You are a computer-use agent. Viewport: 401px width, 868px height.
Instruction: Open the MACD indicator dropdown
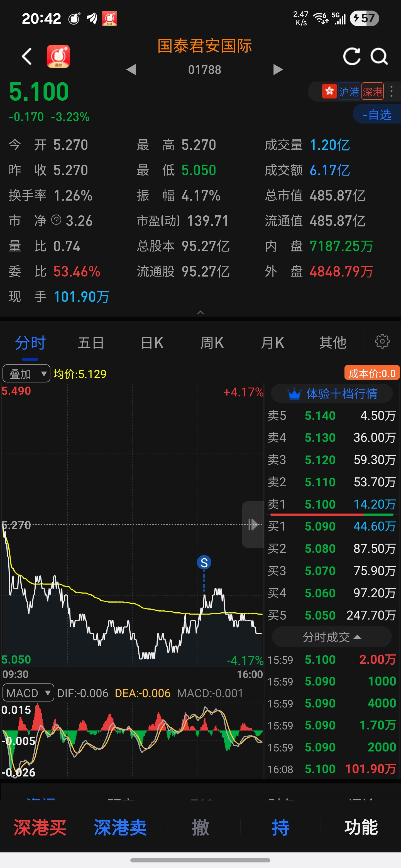tap(28, 693)
